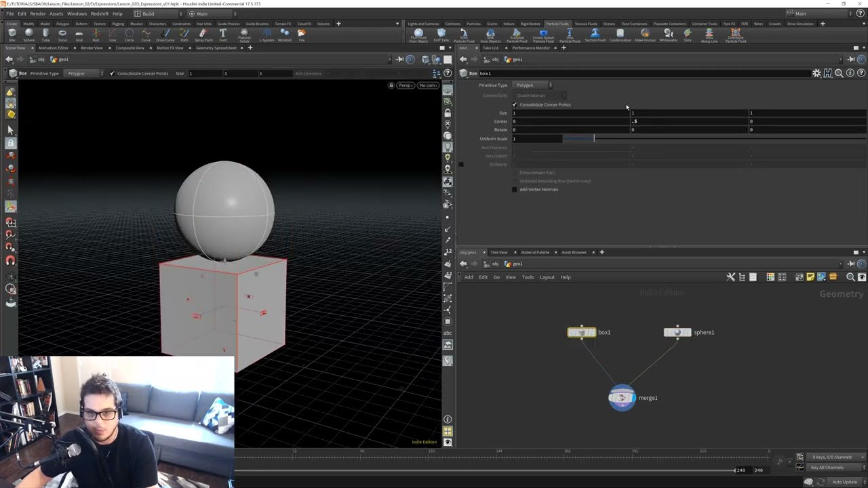868x488 pixels.
Task: Switch to Material Palette tab
Action: [x=535, y=252]
